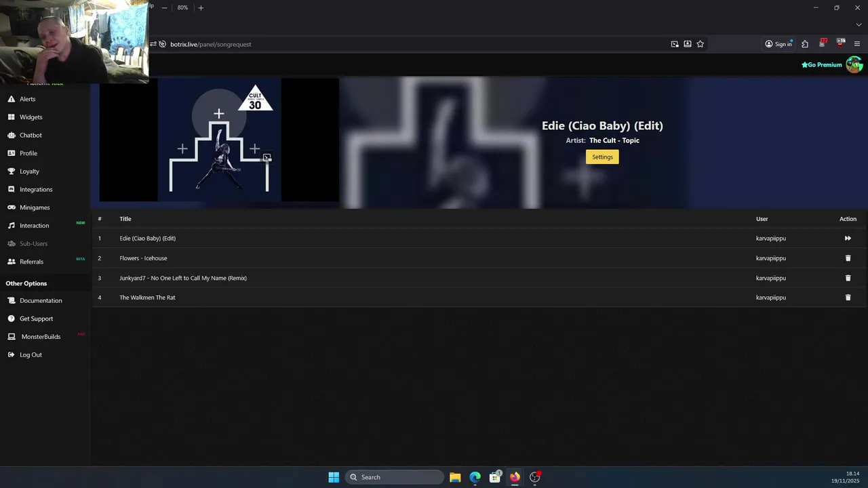Click the taskbar Search box
The width and height of the screenshot is (868, 488).
point(395,477)
